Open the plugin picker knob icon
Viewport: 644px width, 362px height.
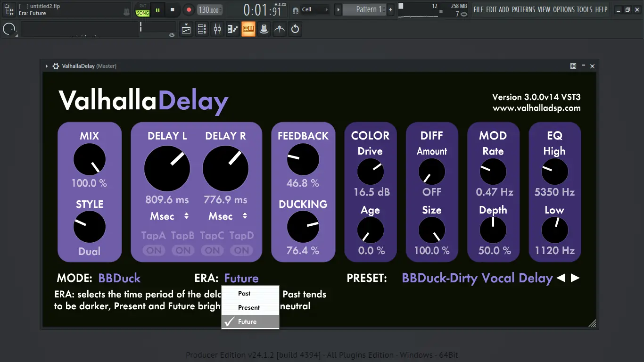tap(264, 29)
